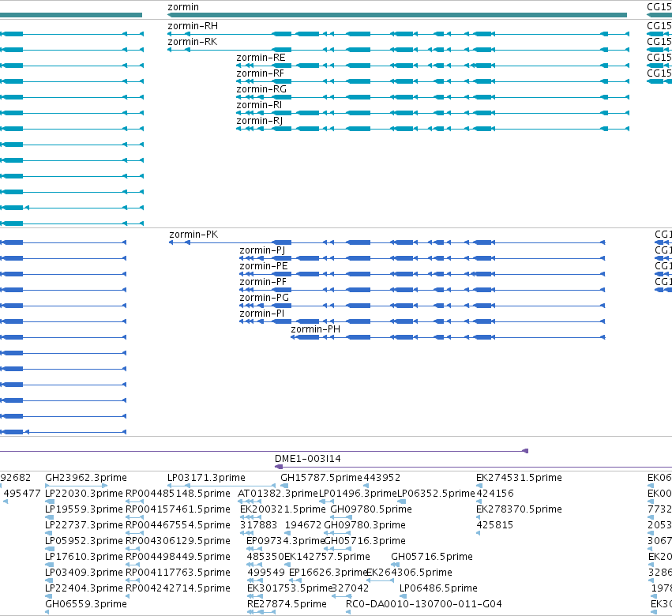
Task: Click the GH05716.5prime EST label
Action: pyautogui.click(x=432, y=557)
